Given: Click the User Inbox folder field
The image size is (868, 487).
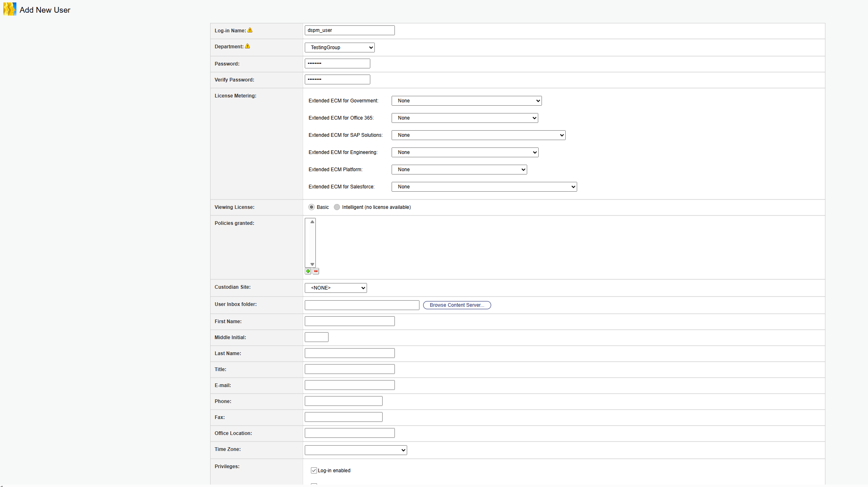Looking at the screenshot, I should pos(362,305).
